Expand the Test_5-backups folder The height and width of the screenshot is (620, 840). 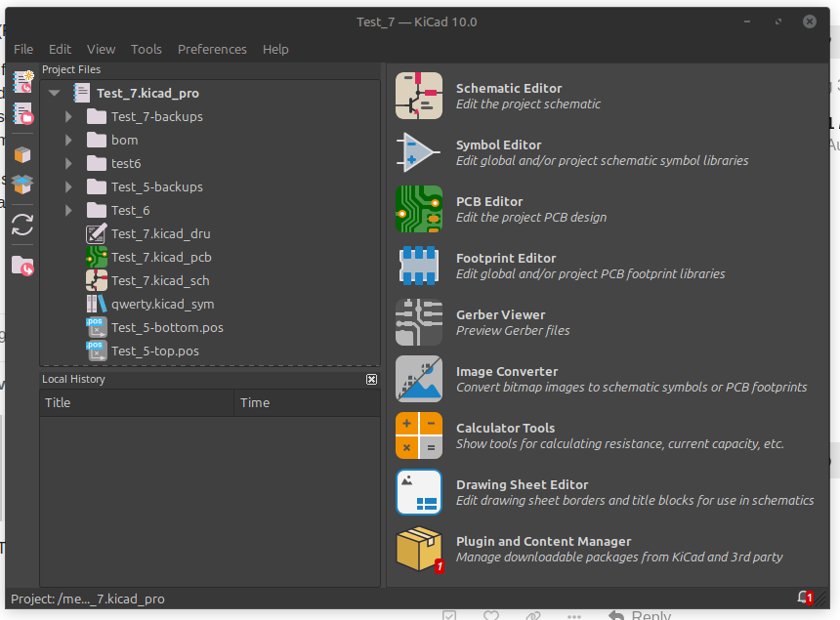(68, 186)
